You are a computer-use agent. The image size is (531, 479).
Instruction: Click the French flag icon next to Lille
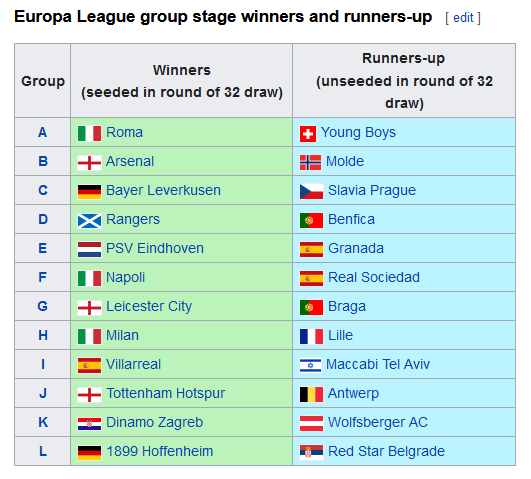coord(311,336)
